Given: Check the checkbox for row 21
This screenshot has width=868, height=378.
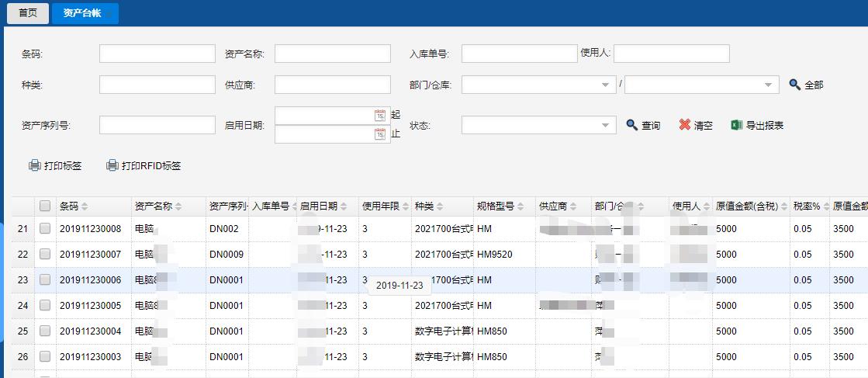Looking at the screenshot, I should tap(45, 229).
